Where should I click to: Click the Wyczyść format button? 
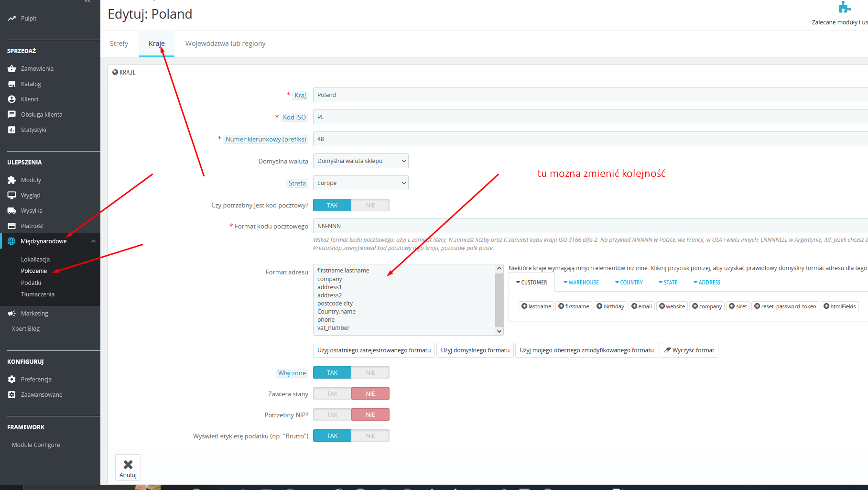point(689,350)
